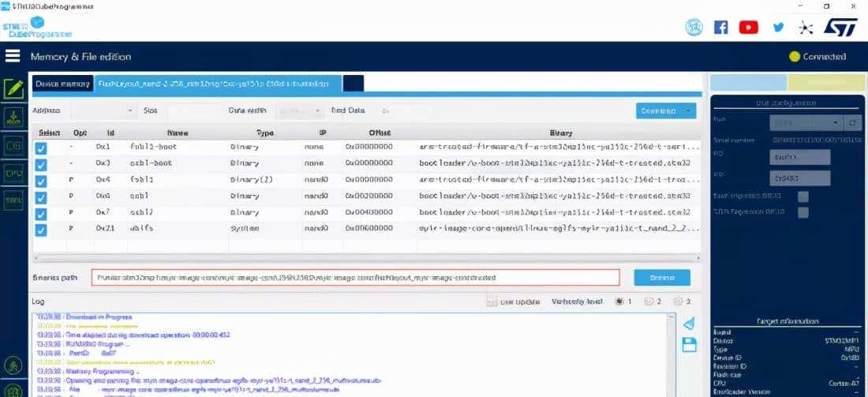Click the Browse button
The height and width of the screenshot is (397, 868).
[661, 278]
